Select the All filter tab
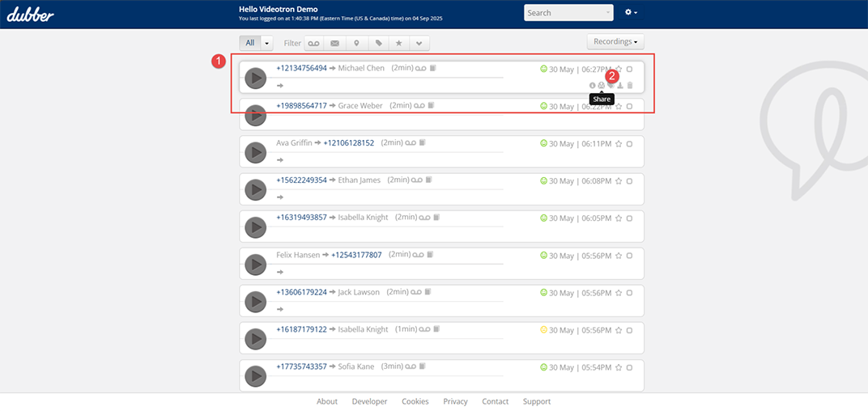 250,43
